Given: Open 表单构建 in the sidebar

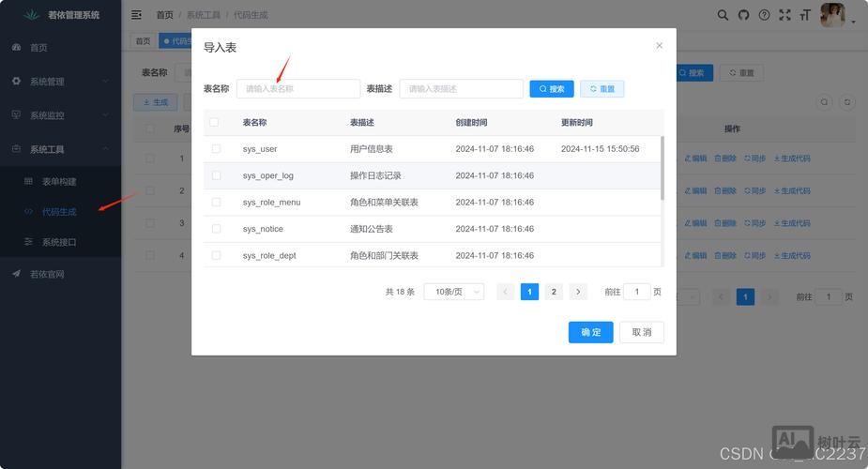Looking at the screenshot, I should click(60, 181).
